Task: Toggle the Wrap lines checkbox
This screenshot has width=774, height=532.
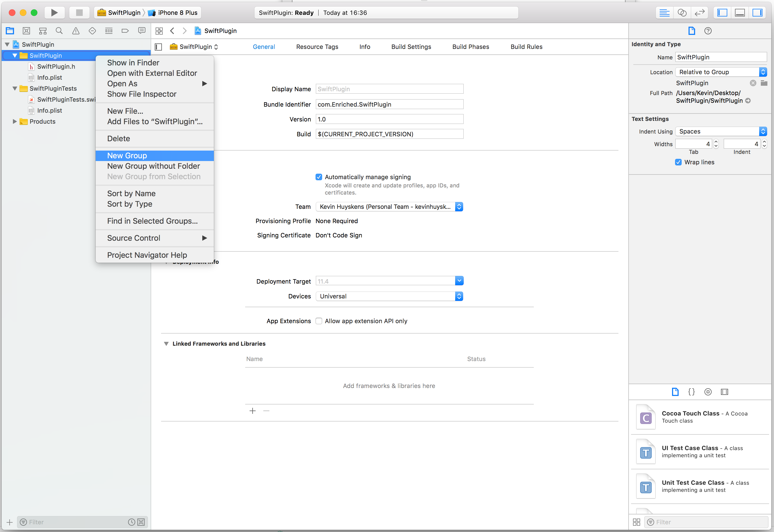Action: [x=678, y=162]
